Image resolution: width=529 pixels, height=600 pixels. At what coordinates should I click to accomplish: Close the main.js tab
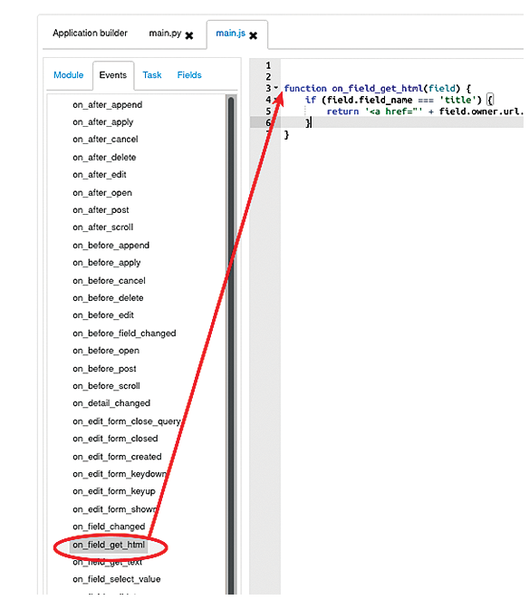point(253,36)
